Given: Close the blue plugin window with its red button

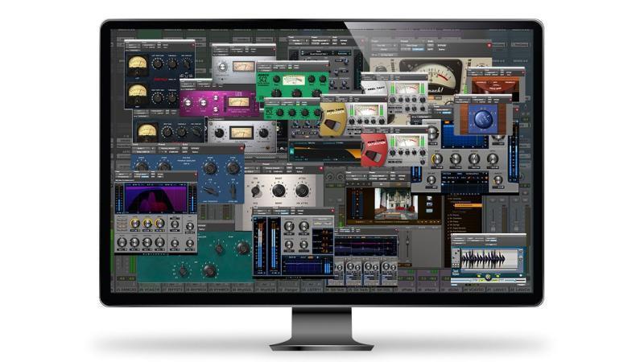Looking at the screenshot, I should [242, 148].
